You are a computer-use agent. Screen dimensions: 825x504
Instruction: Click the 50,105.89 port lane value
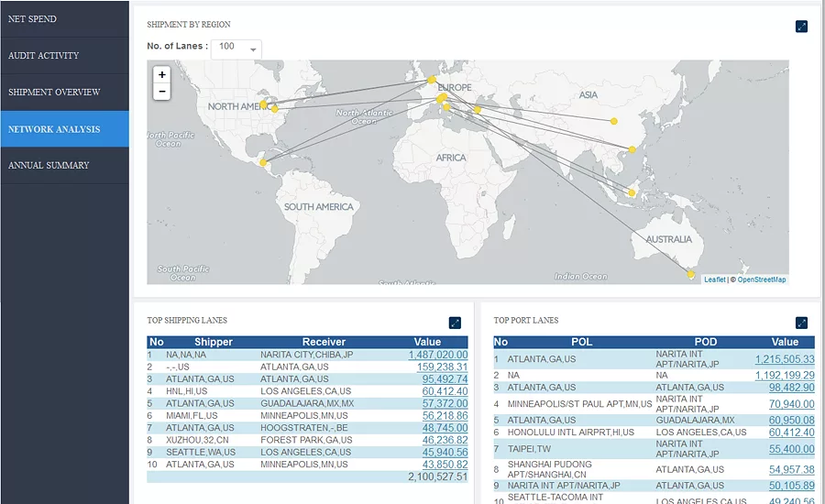(x=791, y=486)
